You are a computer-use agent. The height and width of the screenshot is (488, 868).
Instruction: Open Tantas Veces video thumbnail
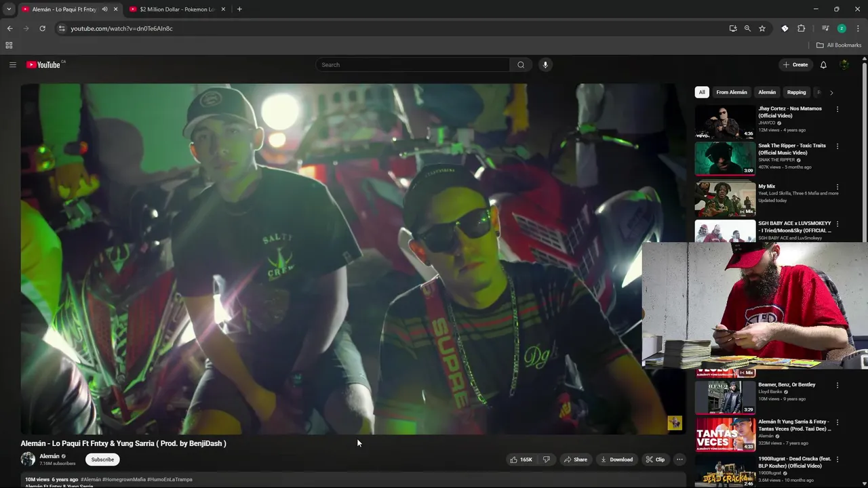tap(725, 434)
